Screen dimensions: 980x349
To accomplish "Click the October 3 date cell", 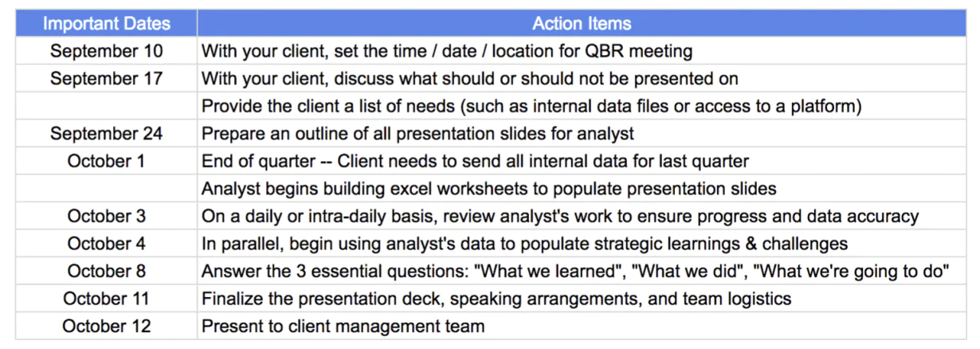I will pos(106,216).
